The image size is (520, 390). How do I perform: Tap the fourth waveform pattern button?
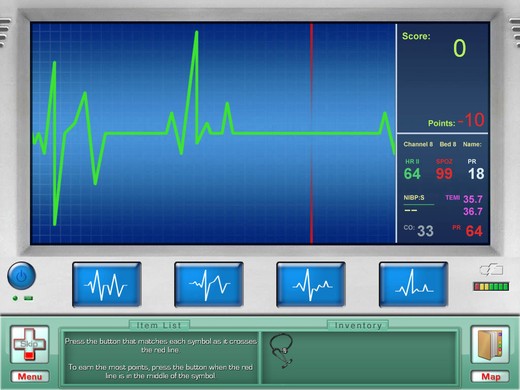413,284
